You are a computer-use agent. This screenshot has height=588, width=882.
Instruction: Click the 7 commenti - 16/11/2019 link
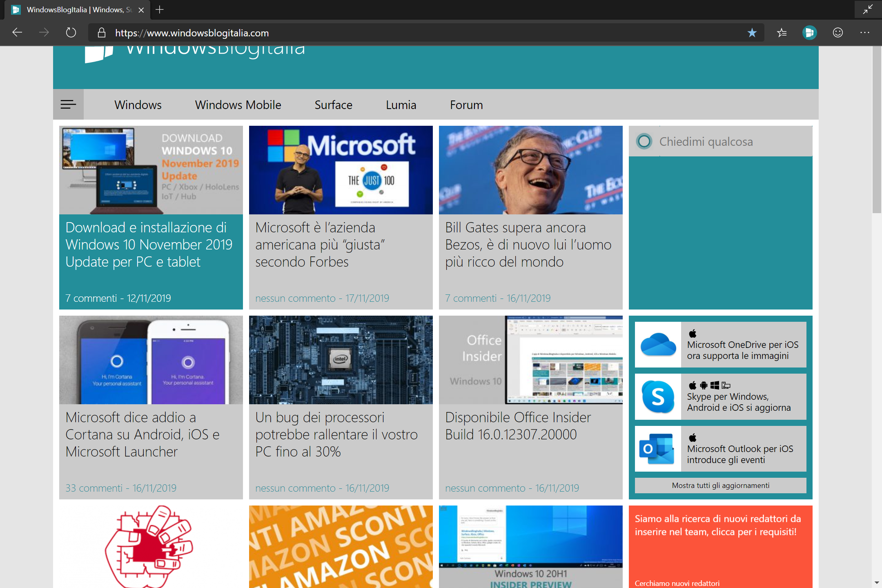click(498, 298)
